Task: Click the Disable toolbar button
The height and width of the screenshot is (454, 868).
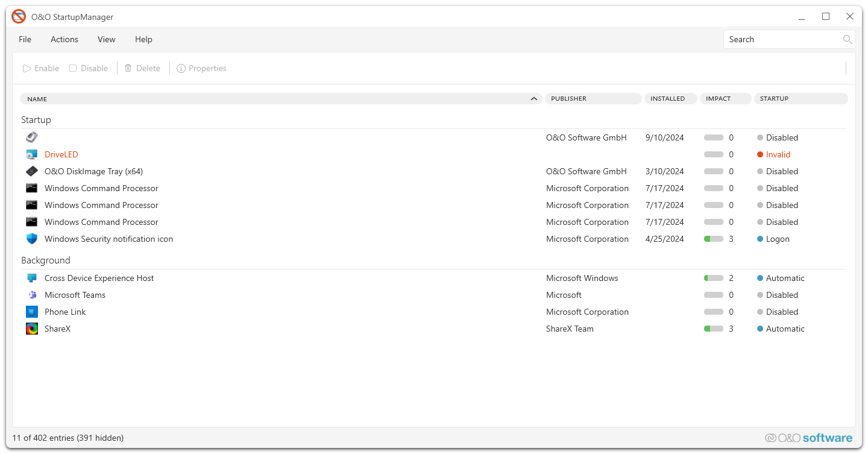Action: coord(89,68)
